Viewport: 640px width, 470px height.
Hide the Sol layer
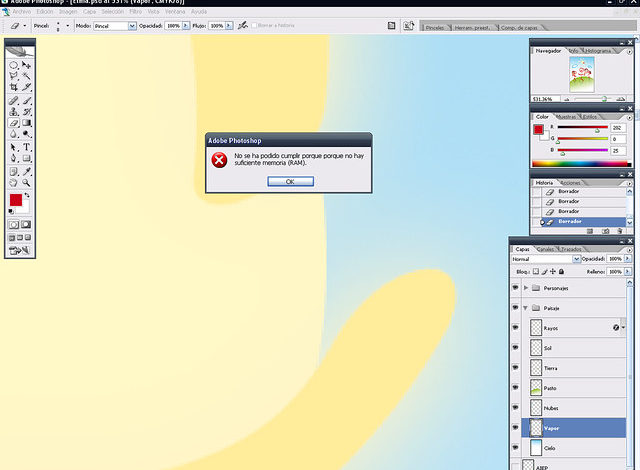pos(515,348)
